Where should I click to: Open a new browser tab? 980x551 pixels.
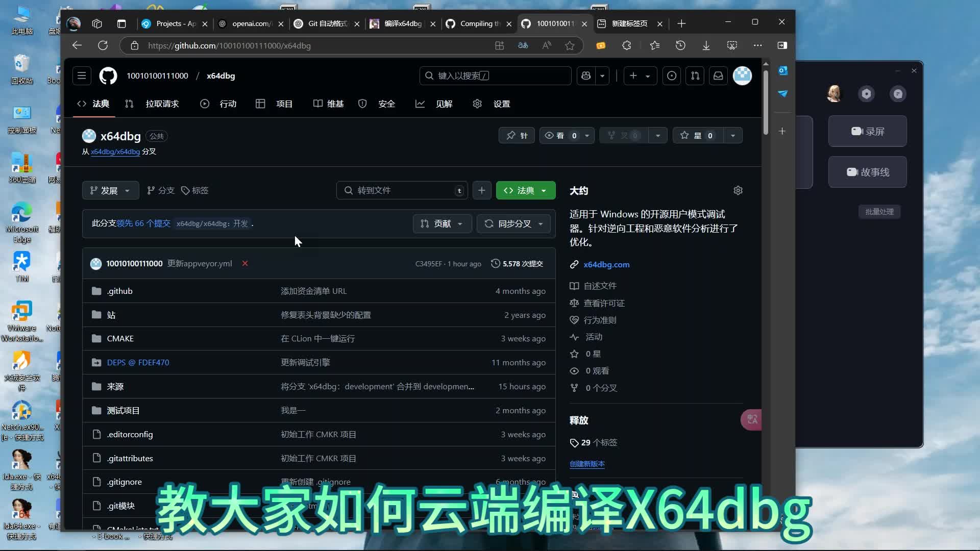(x=681, y=23)
